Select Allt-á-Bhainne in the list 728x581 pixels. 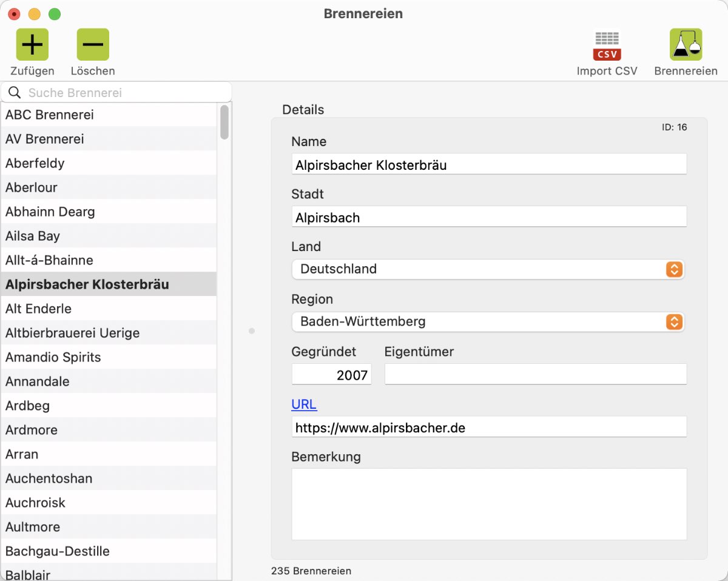click(x=109, y=260)
